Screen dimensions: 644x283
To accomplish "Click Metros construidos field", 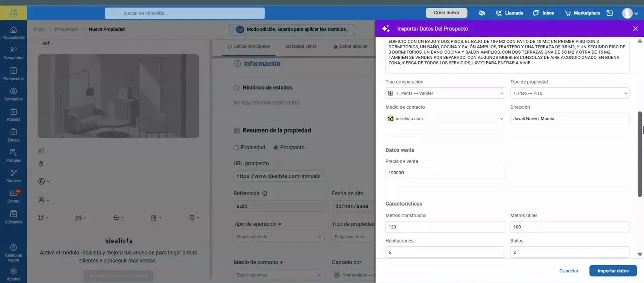I will pos(445,227).
